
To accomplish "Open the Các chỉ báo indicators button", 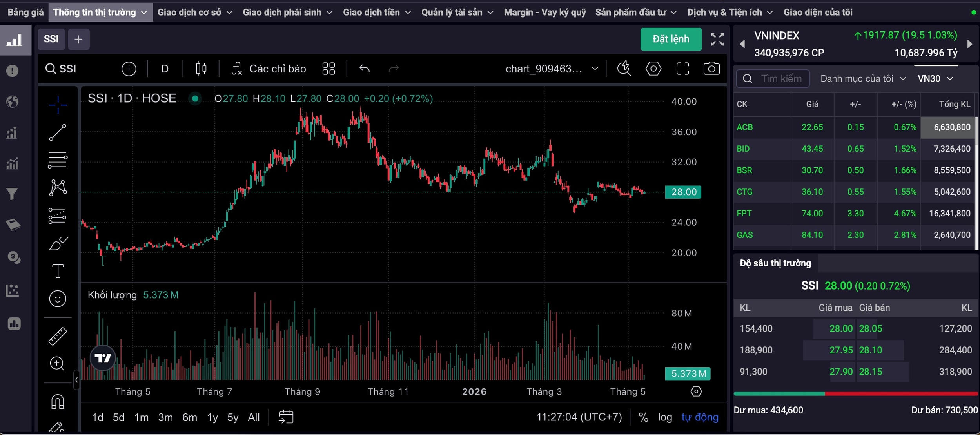I will (269, 69).
